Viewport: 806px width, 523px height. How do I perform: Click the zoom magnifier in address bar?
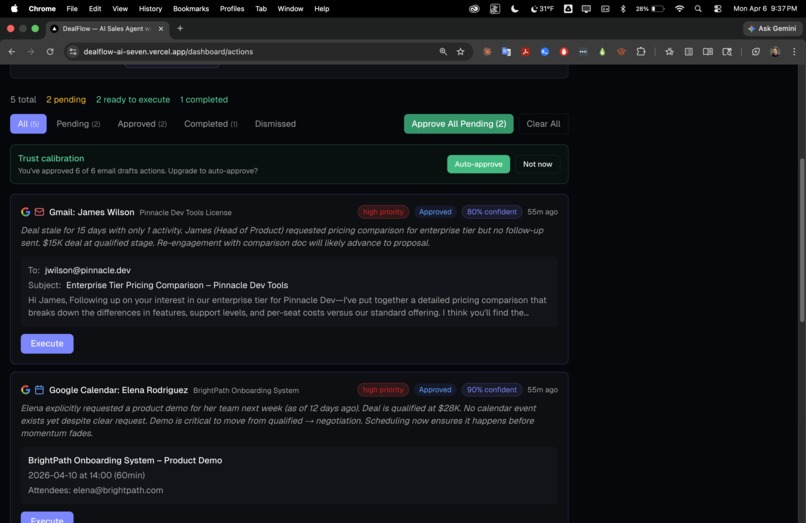[443, 51]
